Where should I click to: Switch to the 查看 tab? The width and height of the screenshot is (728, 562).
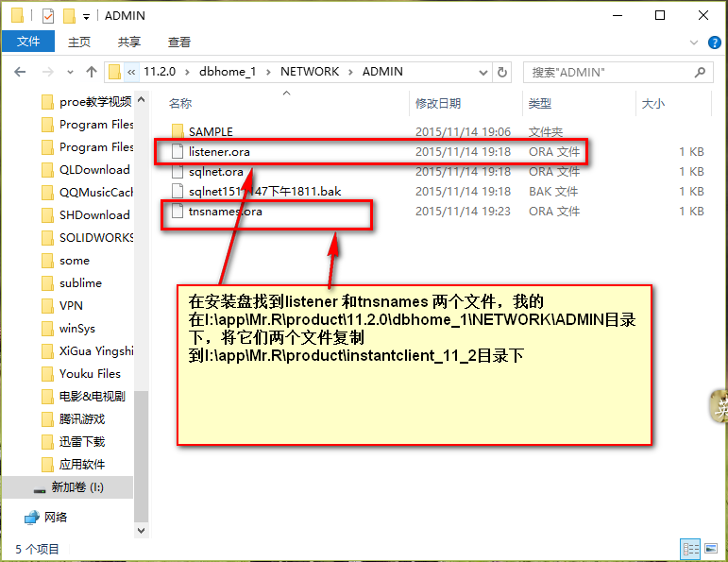pyautogui.click(x=179, y=43)
